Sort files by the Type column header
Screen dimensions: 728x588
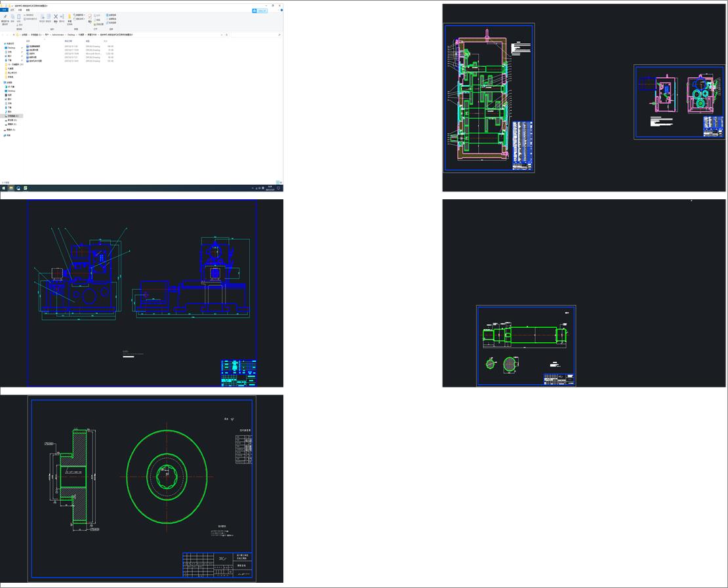(x=87, y=41)
